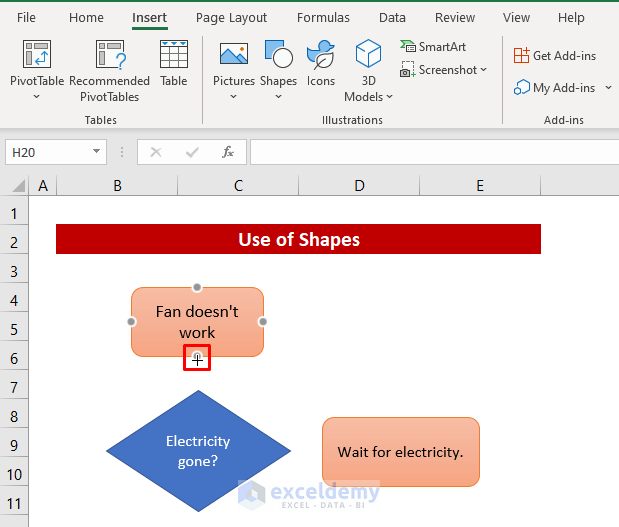Click the formula bar expand dots handle
The width and height of the screenshot is (619, 527).
click(x=122, y=152)
